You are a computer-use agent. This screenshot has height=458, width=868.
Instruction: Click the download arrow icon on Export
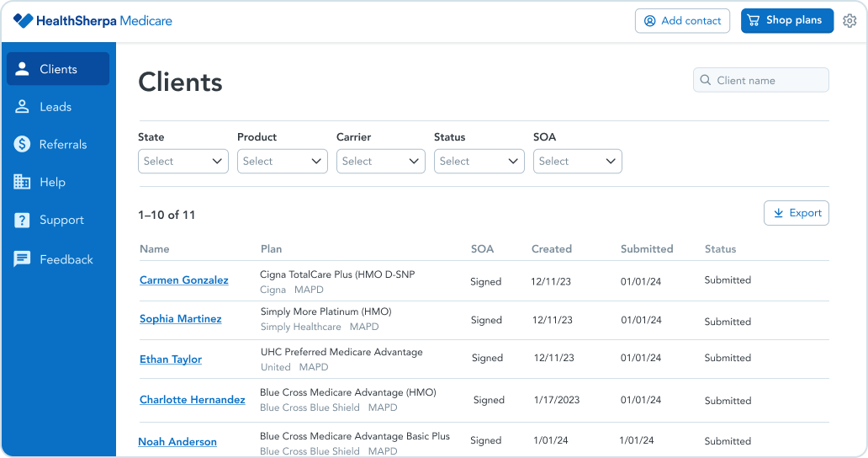click(778, 213)
